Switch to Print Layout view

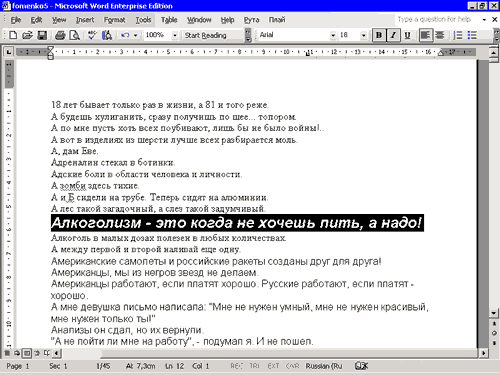pyautogui.click(x=27, y=353)
